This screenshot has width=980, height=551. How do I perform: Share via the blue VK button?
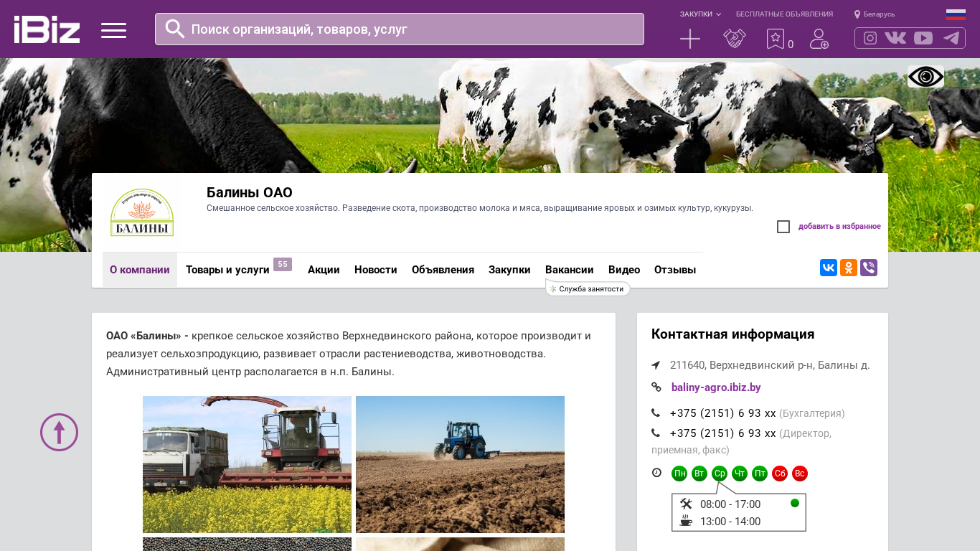829,268
